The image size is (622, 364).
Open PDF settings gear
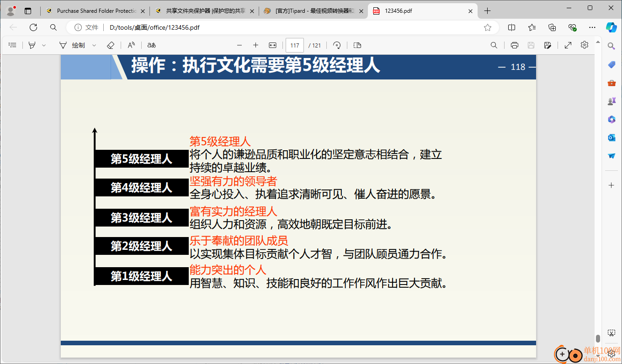(585, 45)
